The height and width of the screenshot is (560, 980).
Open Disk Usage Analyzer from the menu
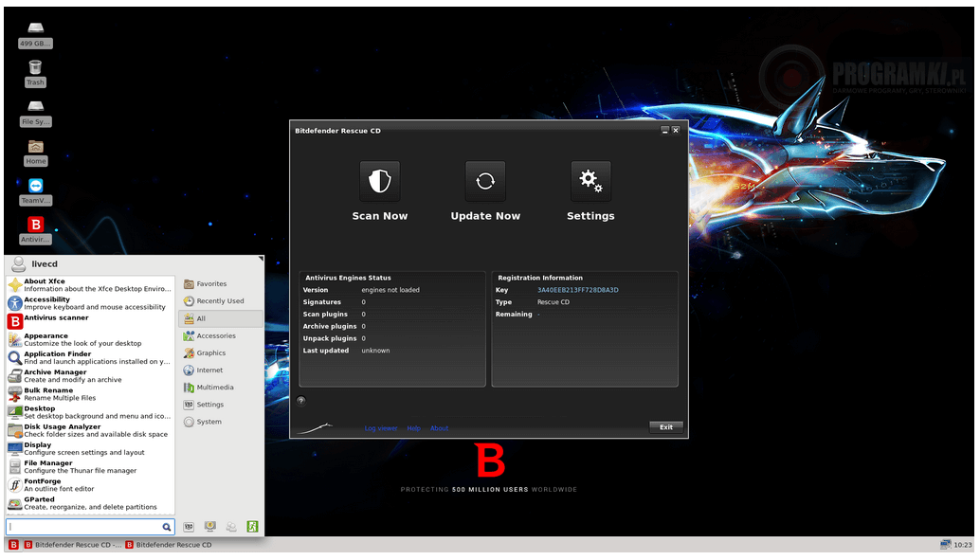(x=91, y=430)
